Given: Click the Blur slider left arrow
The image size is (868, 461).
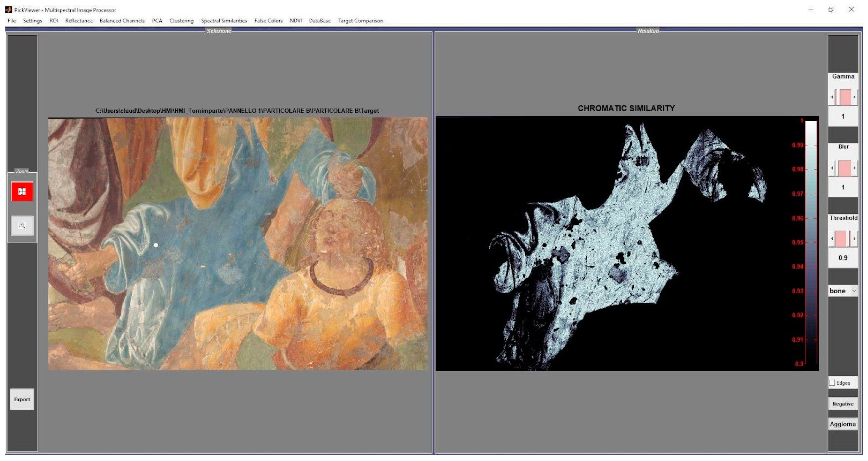Looking at the screenshot, I should [x=832, y=168].
